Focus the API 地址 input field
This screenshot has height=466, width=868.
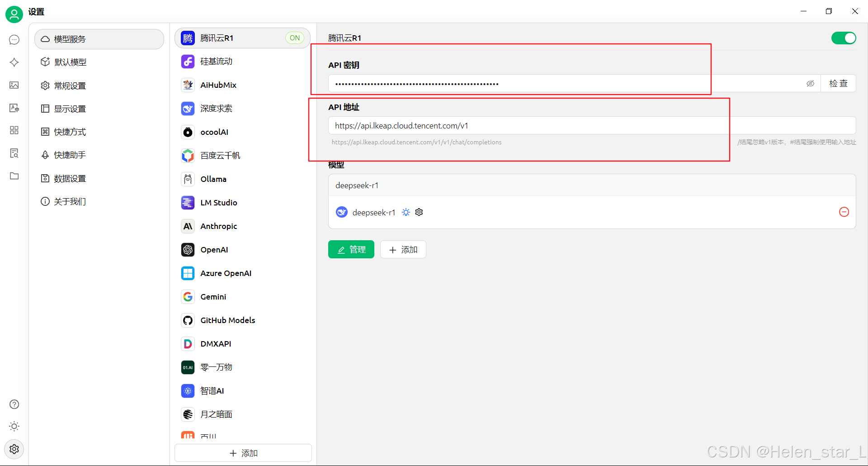click(x=592, y=125)
